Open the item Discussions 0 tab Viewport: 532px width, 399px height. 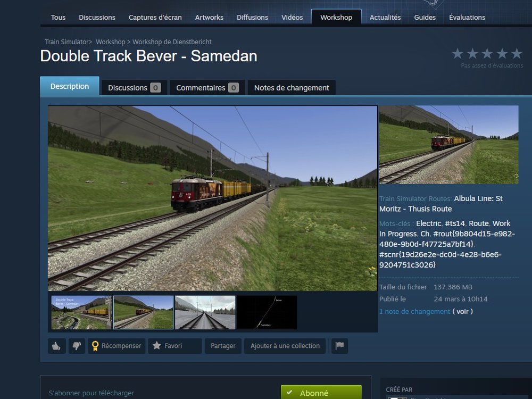(135, 88)
